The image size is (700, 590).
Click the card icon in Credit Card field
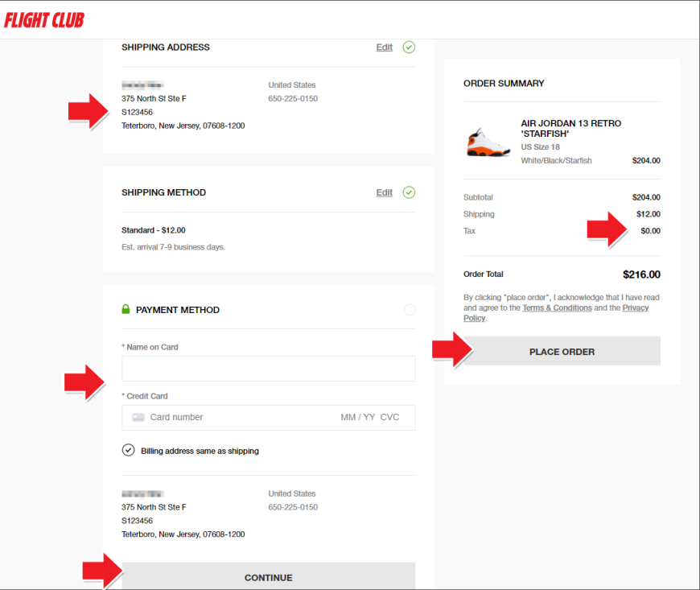click(138, 417)
